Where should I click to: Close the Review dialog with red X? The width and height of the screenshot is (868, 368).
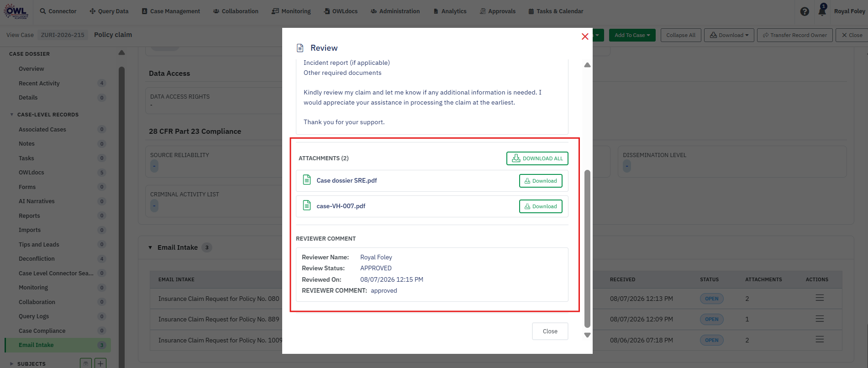(585, 37)
